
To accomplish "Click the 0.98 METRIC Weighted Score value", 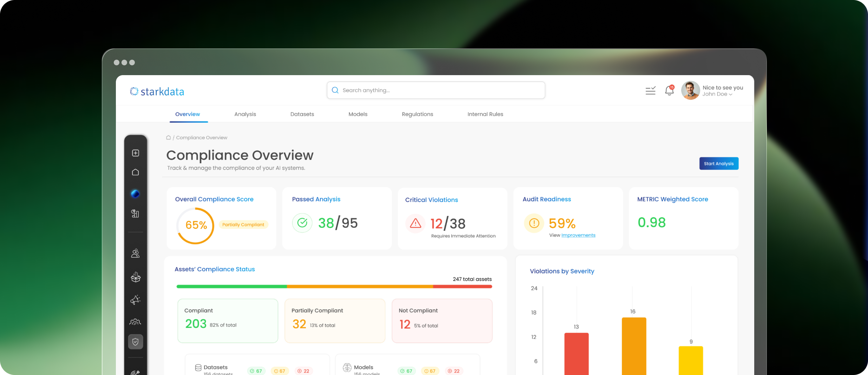I will pyautogui.click(x=652, y=222).
